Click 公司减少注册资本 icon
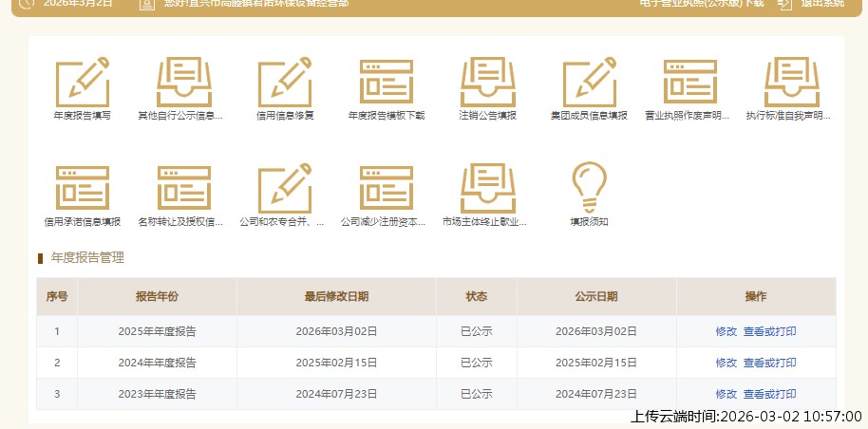The width and height of the screenshot is (868, 429). click(386, 187)
